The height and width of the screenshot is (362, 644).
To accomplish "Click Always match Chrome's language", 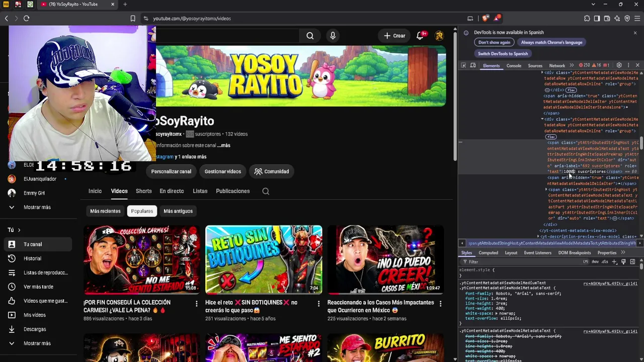I will point(551,43).
